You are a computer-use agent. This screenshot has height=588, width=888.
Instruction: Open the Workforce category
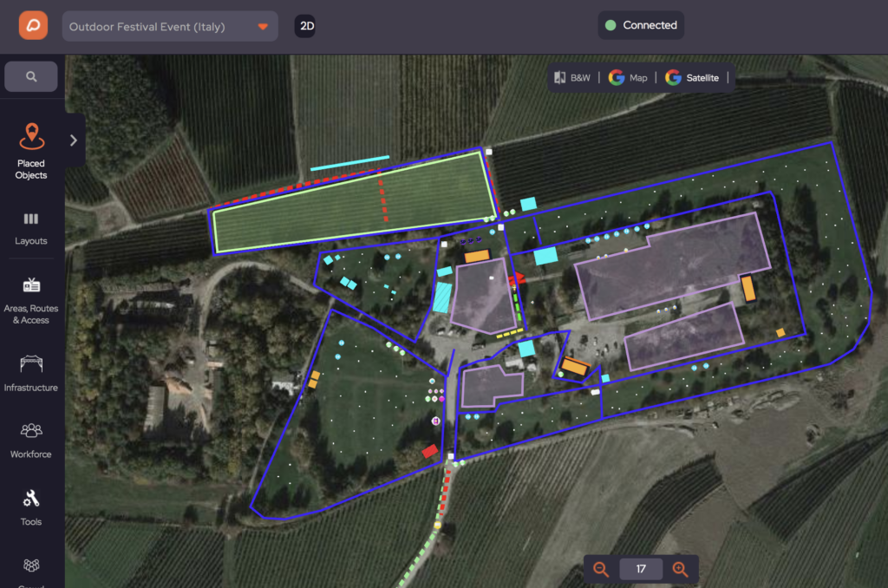(x=31, y=441)
